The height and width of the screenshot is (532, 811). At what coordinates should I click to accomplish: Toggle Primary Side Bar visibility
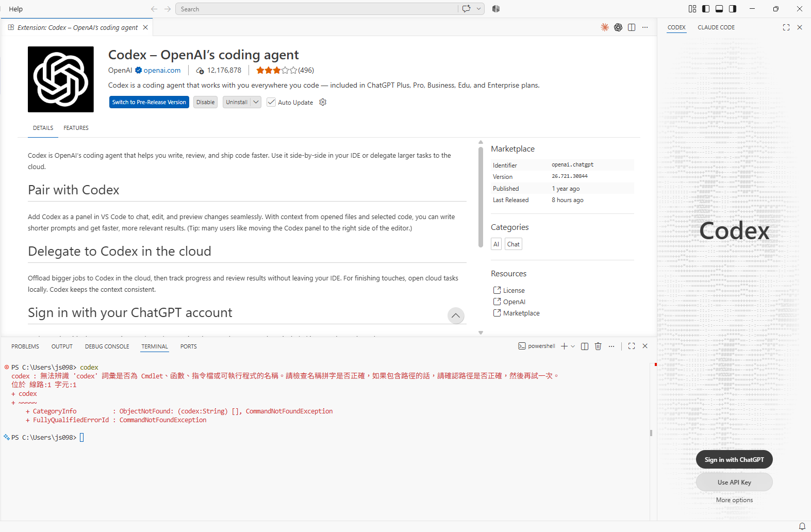coord(706,9)
